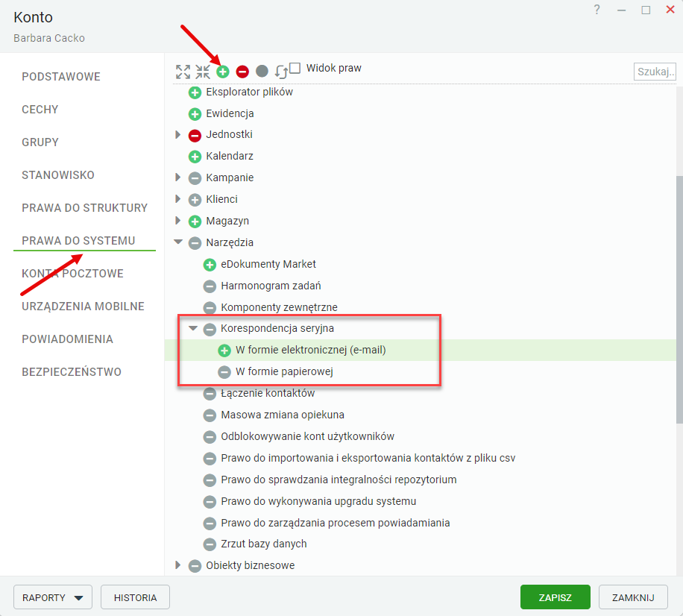Click the green plus beside W formie elektronicznej
The image size is (683, 616).
[x=224, y=351]
